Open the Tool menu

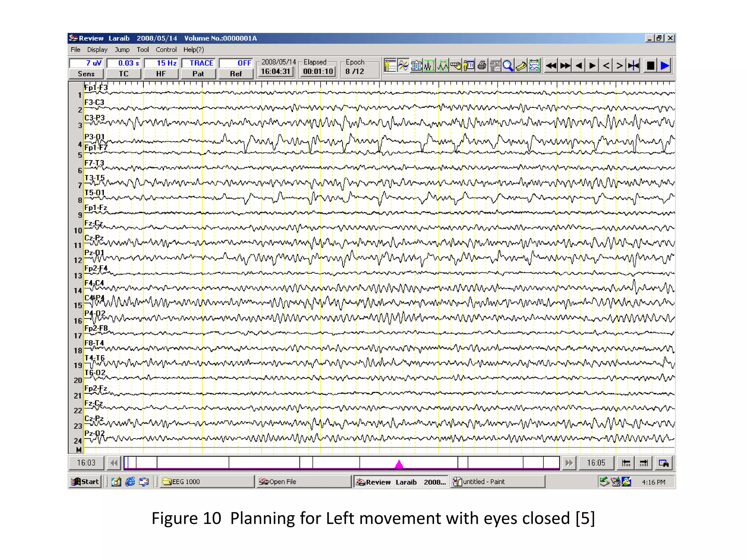click(x=143, y=50)
